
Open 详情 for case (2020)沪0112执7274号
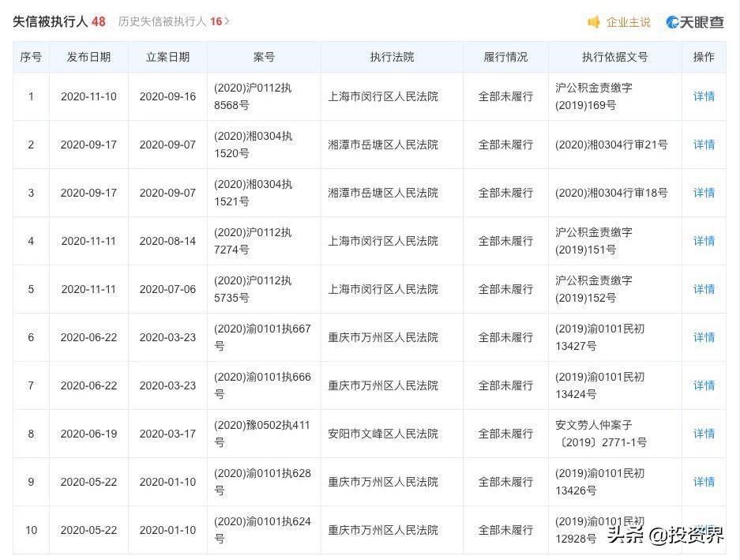[703, 241]
